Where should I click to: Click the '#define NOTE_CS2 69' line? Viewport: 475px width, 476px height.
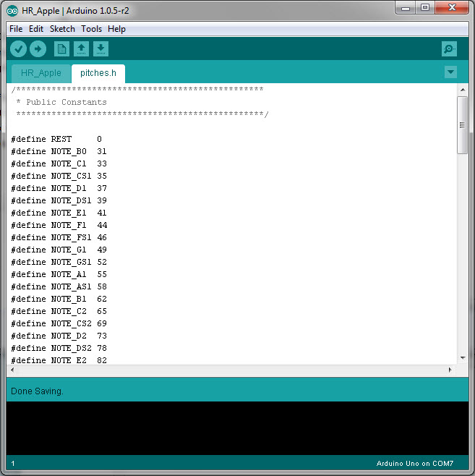(x=59, y=323)
